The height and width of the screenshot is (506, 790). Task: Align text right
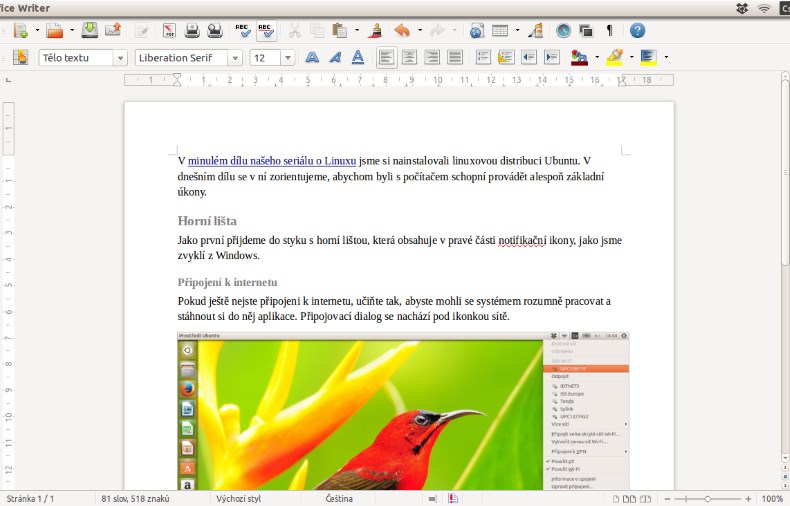coord(432,57)
